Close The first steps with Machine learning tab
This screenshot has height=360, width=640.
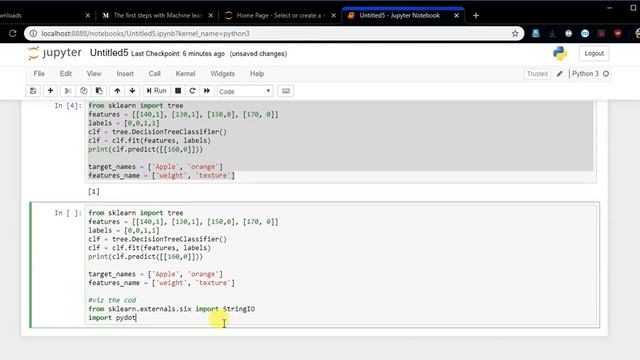(x=211, y=16)
